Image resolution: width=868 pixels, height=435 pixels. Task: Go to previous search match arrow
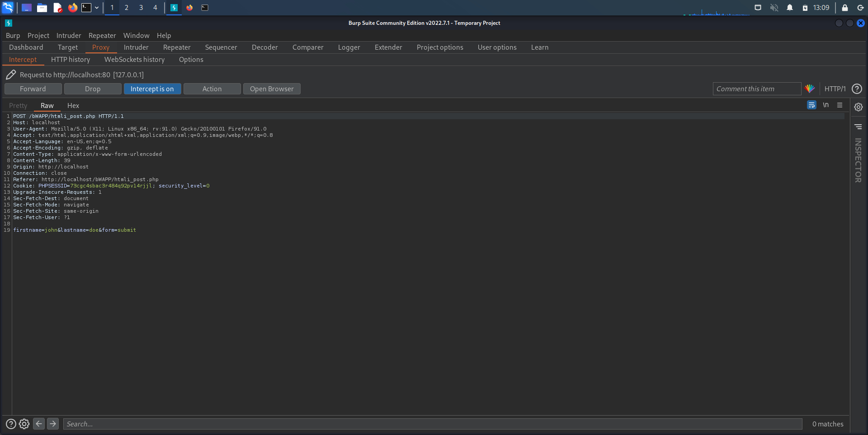pyautogui.click(x=39, y=424)
